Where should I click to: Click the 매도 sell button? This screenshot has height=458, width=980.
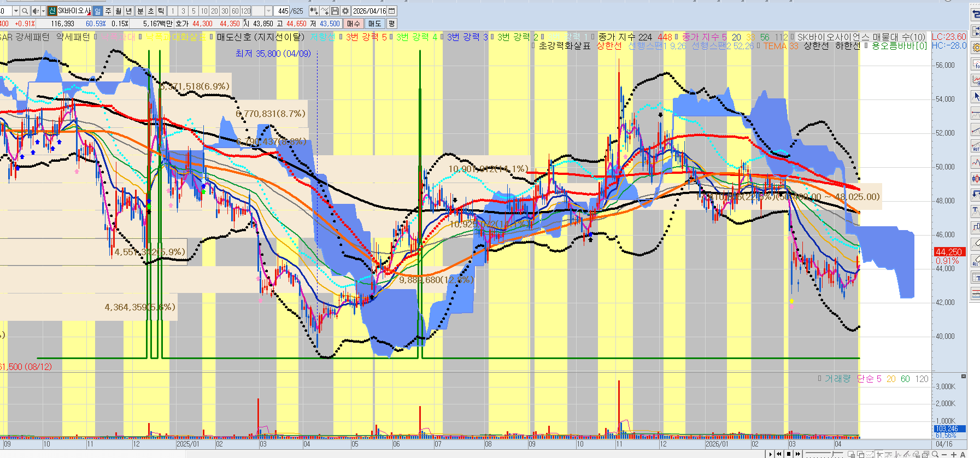pos(374,24)
